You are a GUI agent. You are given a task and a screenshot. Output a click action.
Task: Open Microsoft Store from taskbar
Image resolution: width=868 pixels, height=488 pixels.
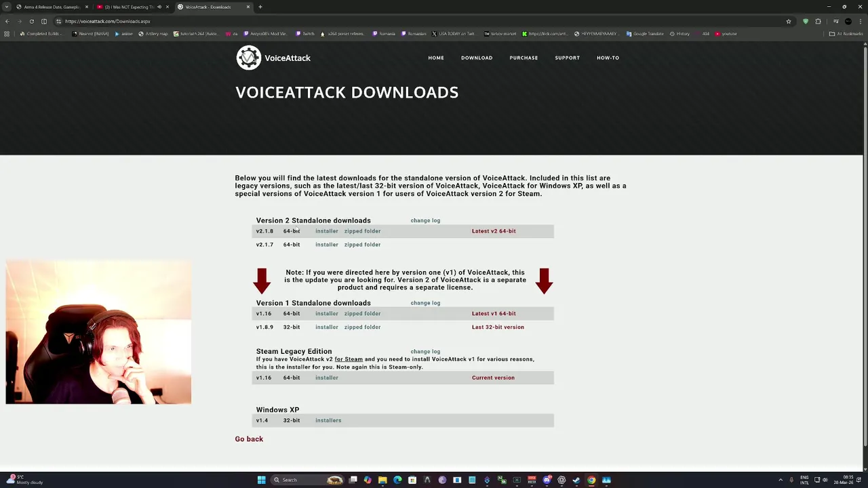click(412, 480)
